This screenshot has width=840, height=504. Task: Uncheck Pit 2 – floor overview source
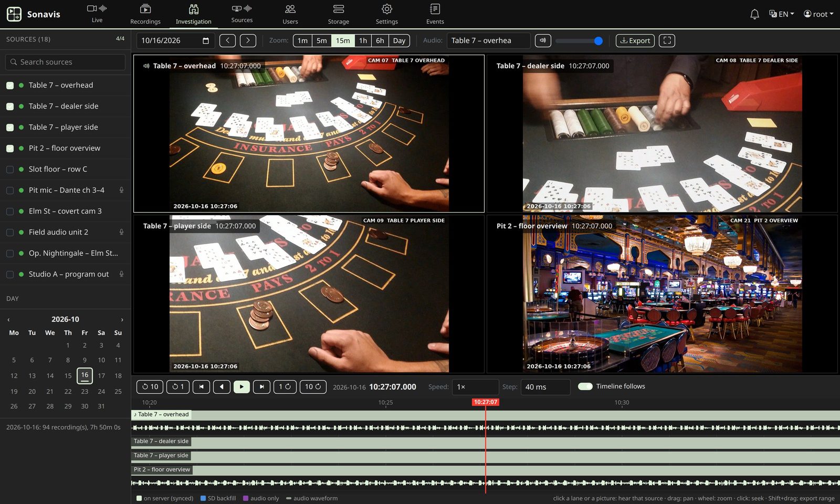pos(10,148)
